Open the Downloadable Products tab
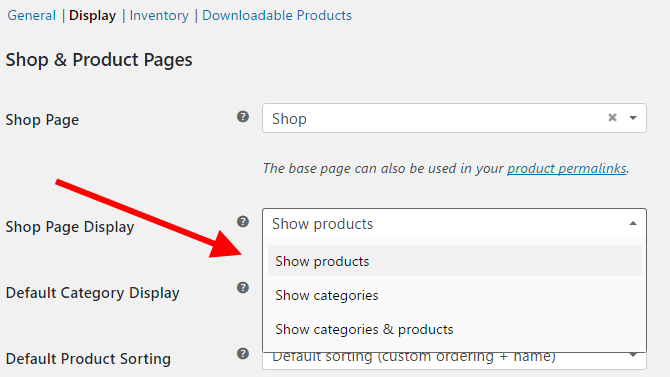The image size is (670, 377). [x=277, y=15]
